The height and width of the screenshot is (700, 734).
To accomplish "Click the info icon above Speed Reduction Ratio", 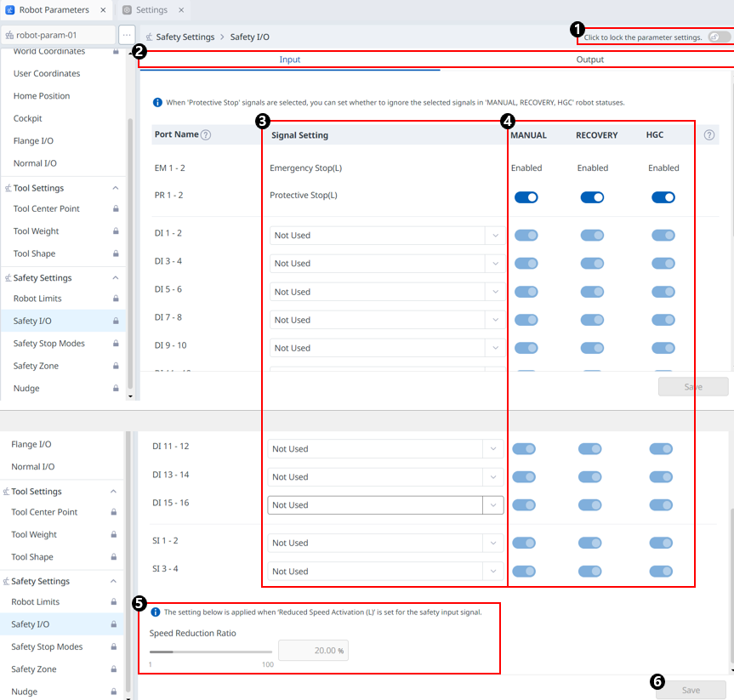I will [x=156, y=612].
